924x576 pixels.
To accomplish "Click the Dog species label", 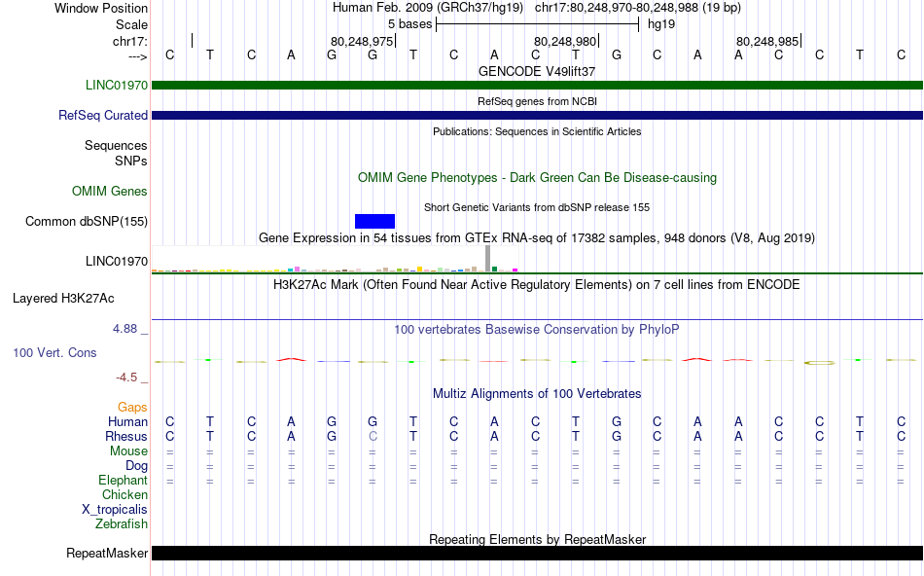I will (136, 466).
